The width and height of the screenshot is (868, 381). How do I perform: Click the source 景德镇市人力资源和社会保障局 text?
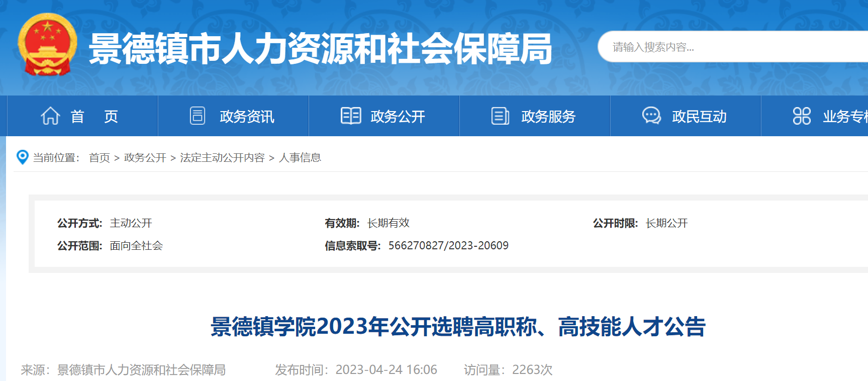(141, 370)
